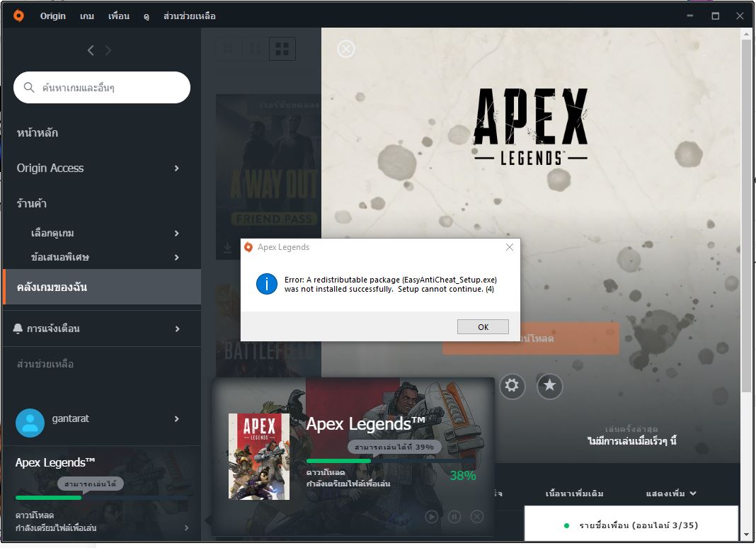The image size is (756, 548).
Task: Go to หน้าหลัก in the sidebar
Action: [37, 132]
